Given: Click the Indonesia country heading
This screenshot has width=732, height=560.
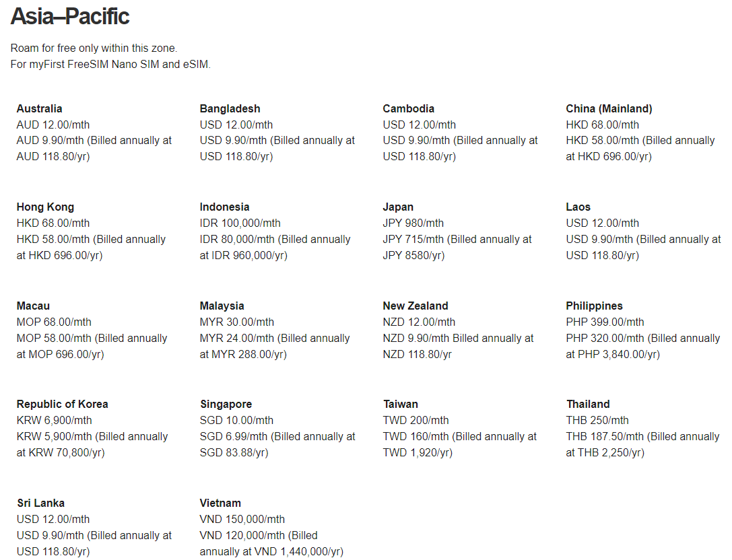Looking at the screenshot, I should coord(224,207).
